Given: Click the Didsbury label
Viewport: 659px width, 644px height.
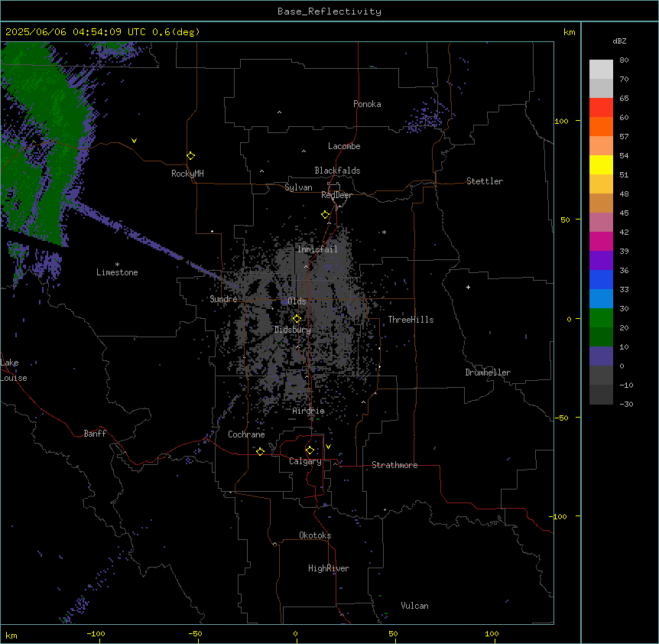Looking at the screenshot, I should [293, 330].
